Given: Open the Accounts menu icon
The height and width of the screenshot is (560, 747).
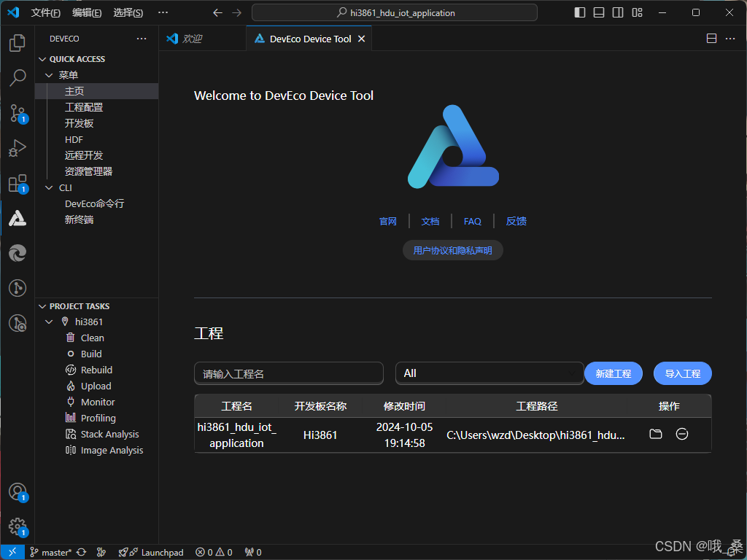Looking at the screenshot, I should pos(18,492).
